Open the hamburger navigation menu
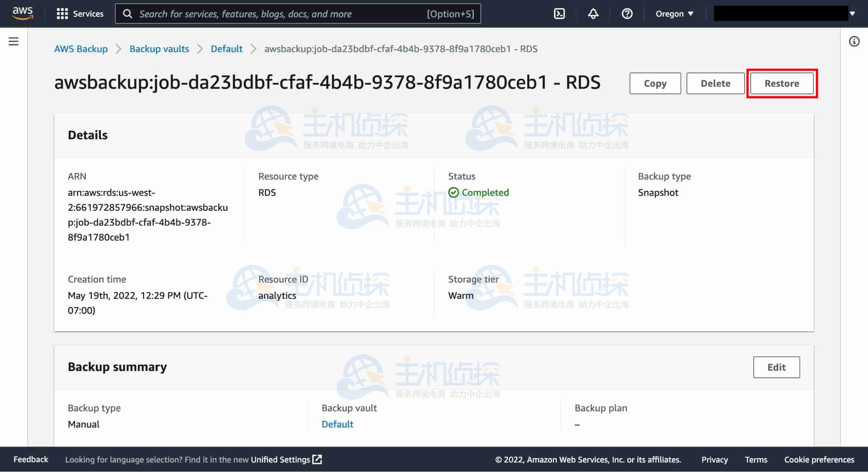 (13, 41)
